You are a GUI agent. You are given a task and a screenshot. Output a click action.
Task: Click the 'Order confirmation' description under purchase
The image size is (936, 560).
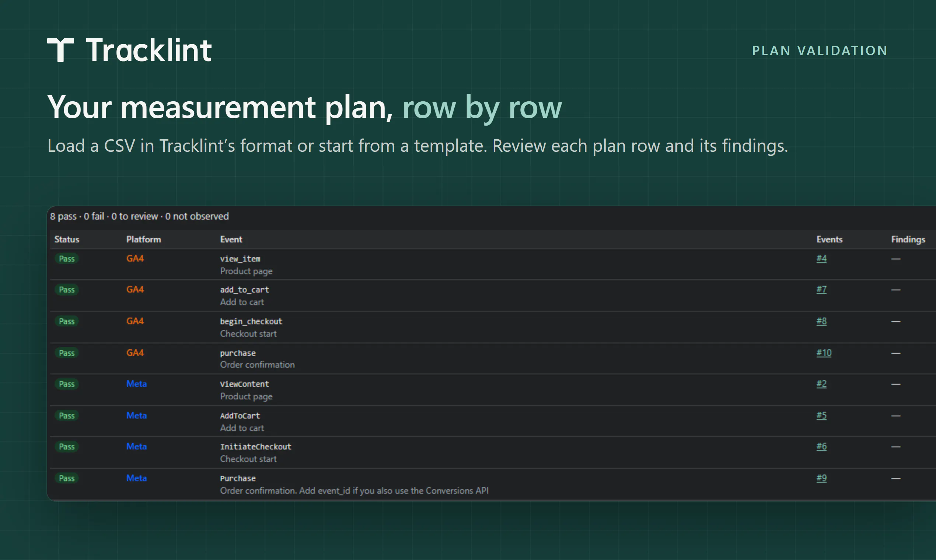(x=257, y=365)
